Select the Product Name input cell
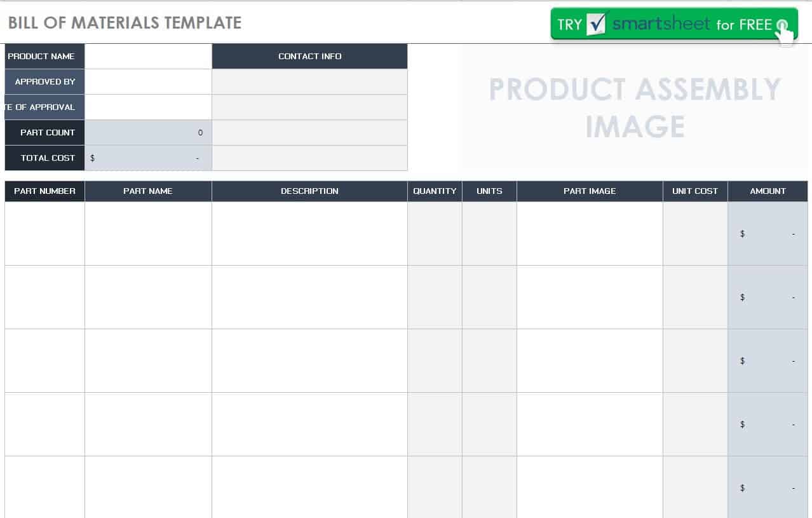The image size is (812, 518). click(x=148, y=56)
